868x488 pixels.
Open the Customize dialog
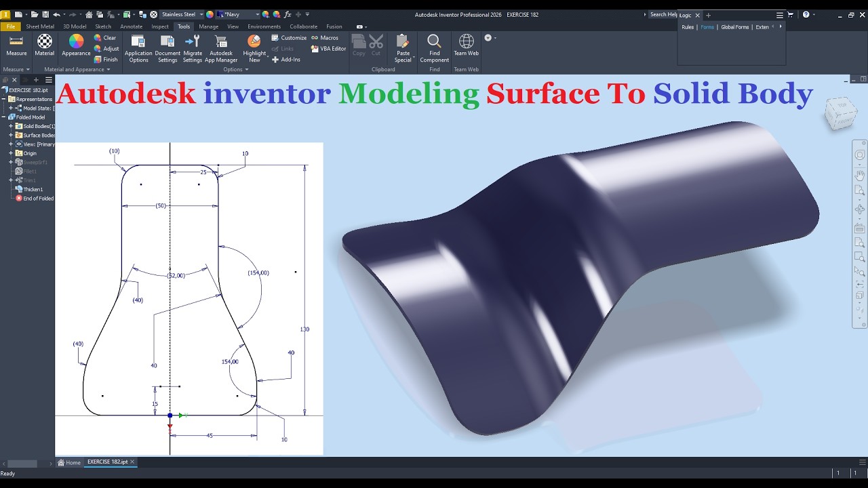[289, 38]
